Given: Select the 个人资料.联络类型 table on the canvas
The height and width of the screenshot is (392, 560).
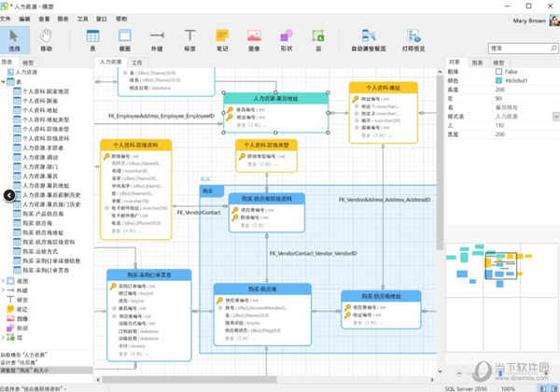Looking at the screenshot, I should click(x=266, y=156).
